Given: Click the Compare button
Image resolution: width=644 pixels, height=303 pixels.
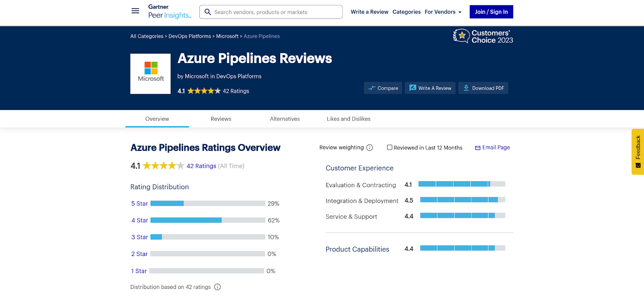Looking at the screenshot, I should [x=383, y=88].
